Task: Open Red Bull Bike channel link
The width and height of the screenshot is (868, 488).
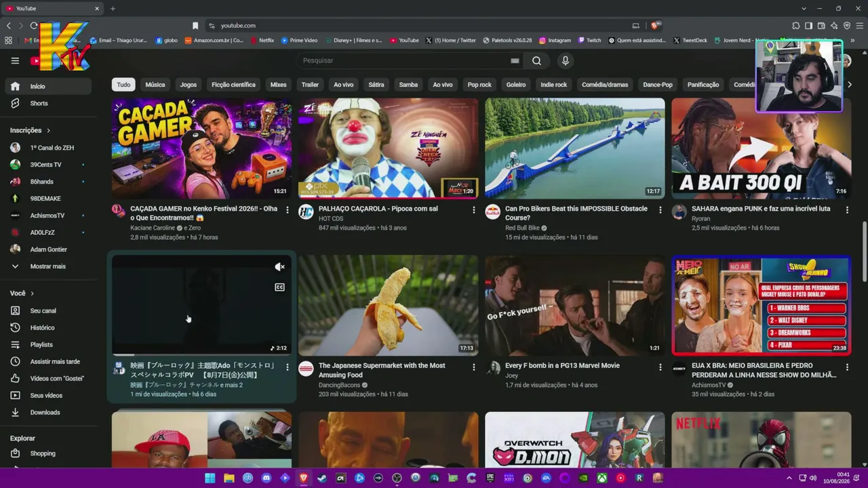Action: click(522, 228)
